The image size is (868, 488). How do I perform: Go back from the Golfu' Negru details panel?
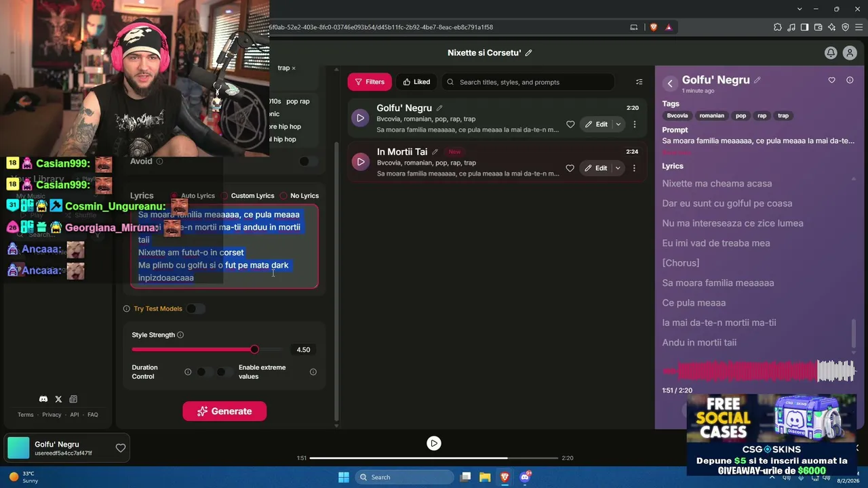tap(670, 83)
